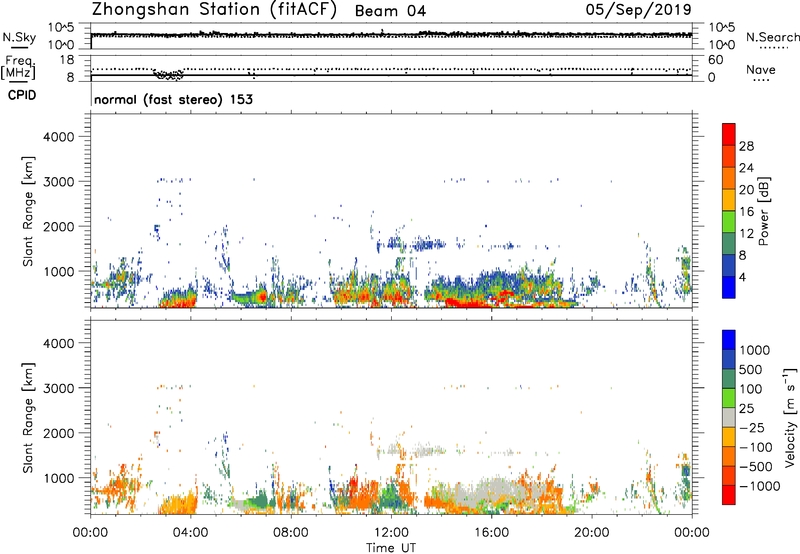
Task: Click the '1000' velocity colorbar tick label
Action: pos(755,350)
